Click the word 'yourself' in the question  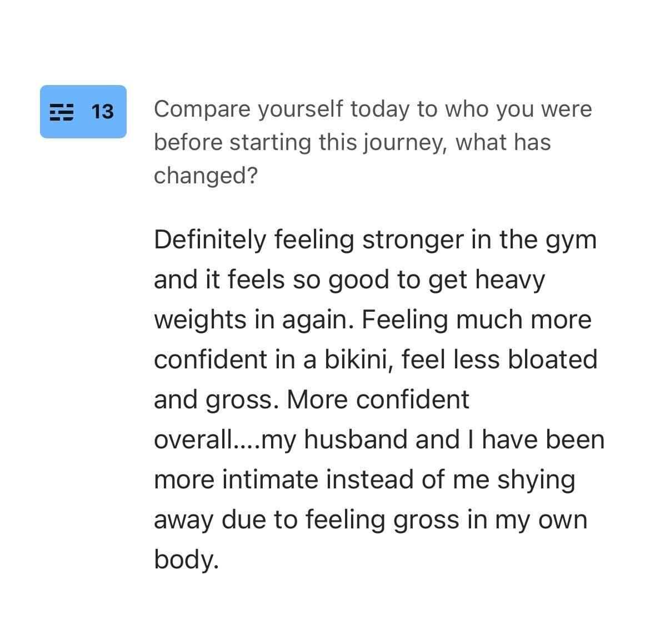point(301,109)
